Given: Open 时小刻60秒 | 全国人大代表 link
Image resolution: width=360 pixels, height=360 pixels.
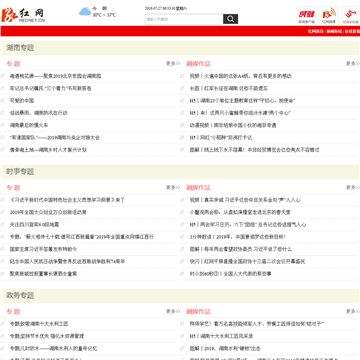Looking at the screenshot, I should 230,274.
